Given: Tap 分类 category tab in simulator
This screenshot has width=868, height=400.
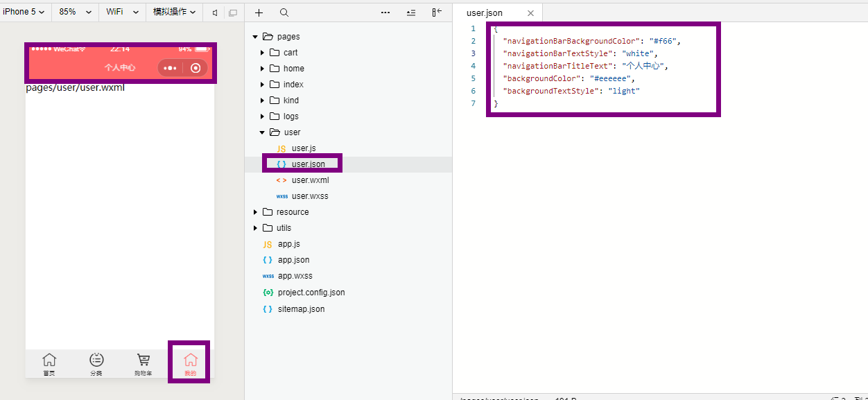Looking at the screenshot, I should (96, 364).
